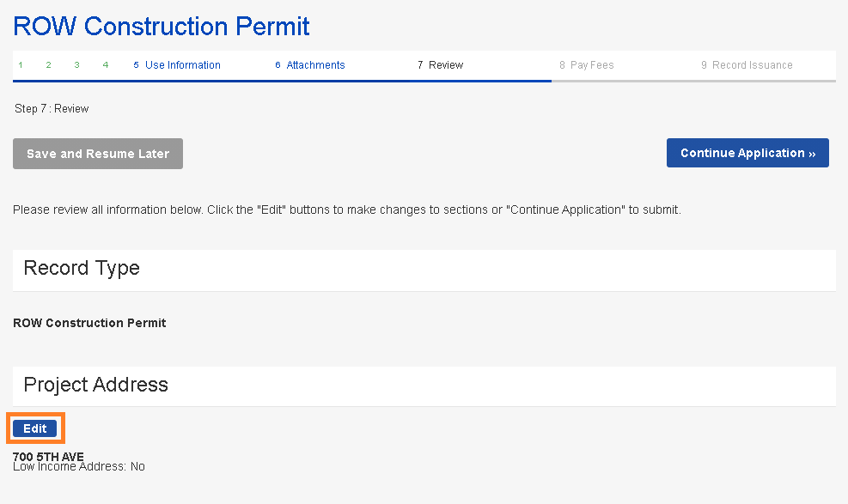Go to step 3 in the progress bar
Viewport: 848px width, 504px height.
[77, 65]
